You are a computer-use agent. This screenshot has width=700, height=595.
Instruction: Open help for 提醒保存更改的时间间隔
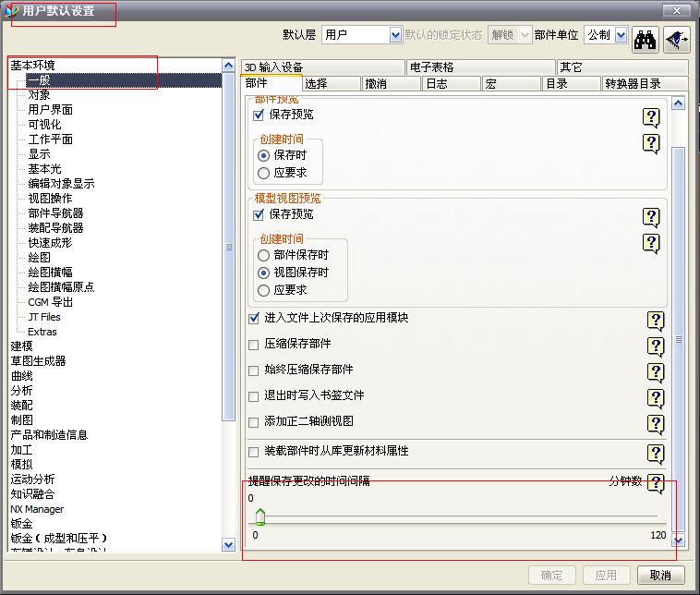656,484
